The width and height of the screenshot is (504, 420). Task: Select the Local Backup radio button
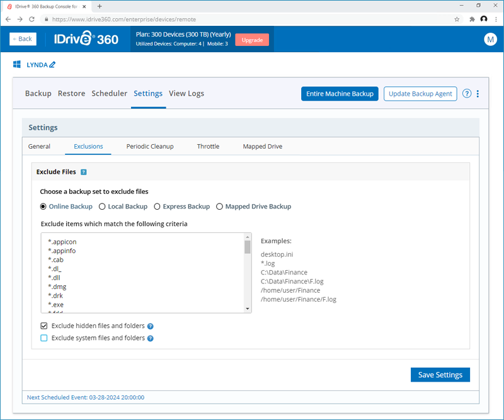point(102,207)
